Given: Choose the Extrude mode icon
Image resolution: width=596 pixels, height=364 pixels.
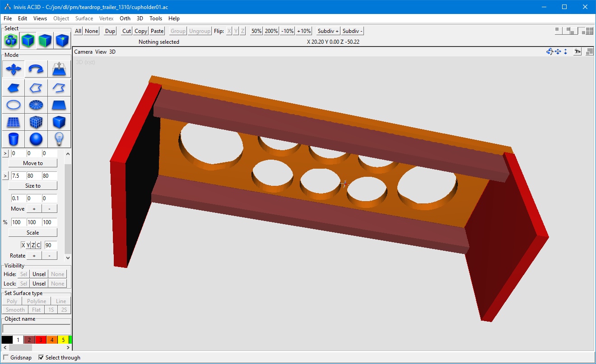Looking at the screenshot, I should 60,69.
